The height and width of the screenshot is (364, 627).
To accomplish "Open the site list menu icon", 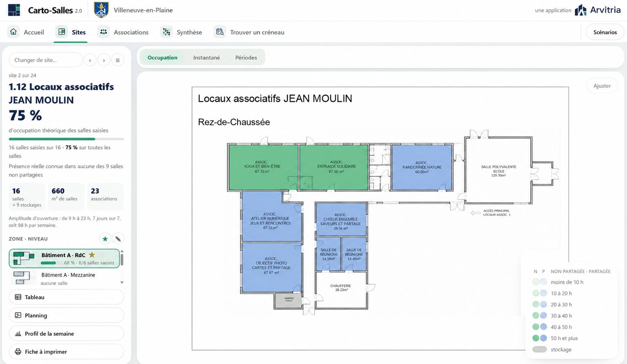I will click(x=118, y=60).
